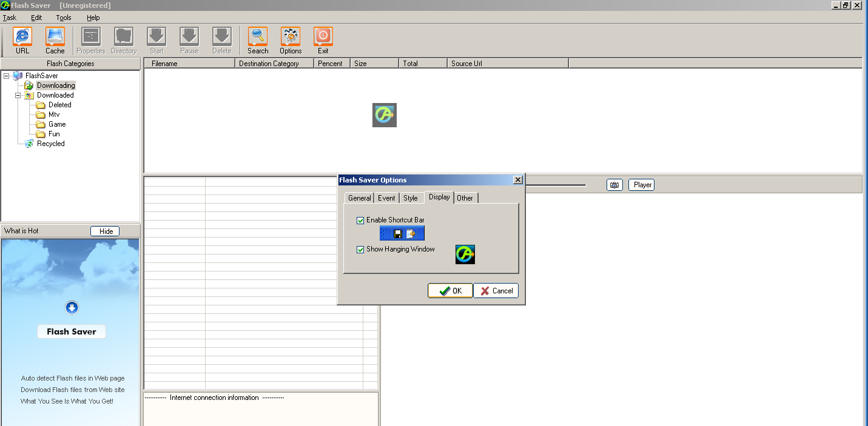Open the Search tool in toolbar
Image resolution: width=868 pixels, height=426 pixels.
258,41
